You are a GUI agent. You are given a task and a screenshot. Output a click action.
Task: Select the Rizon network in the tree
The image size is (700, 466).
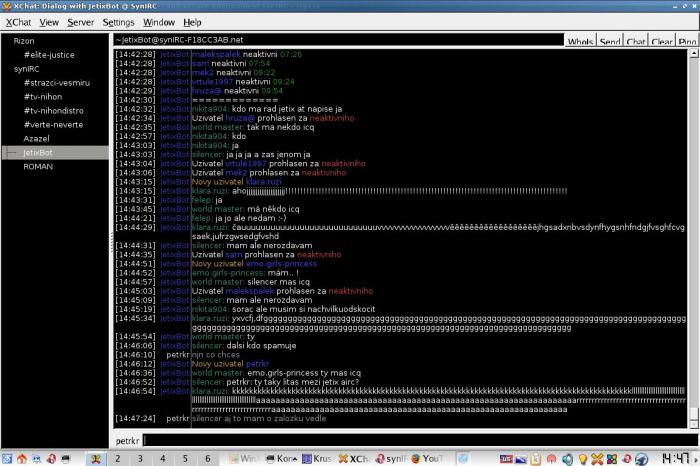pyautogui.click(x=24, y=41)
